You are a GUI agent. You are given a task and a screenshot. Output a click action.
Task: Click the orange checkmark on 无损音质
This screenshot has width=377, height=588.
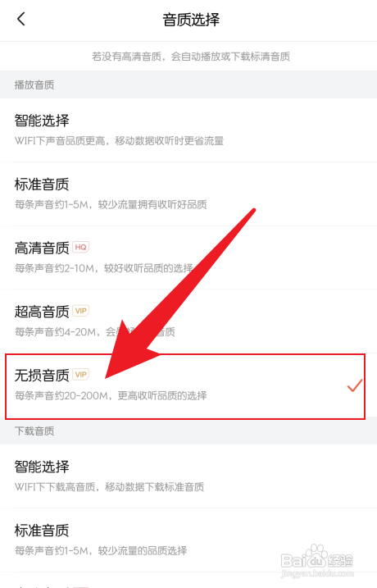tap(355, 385)
